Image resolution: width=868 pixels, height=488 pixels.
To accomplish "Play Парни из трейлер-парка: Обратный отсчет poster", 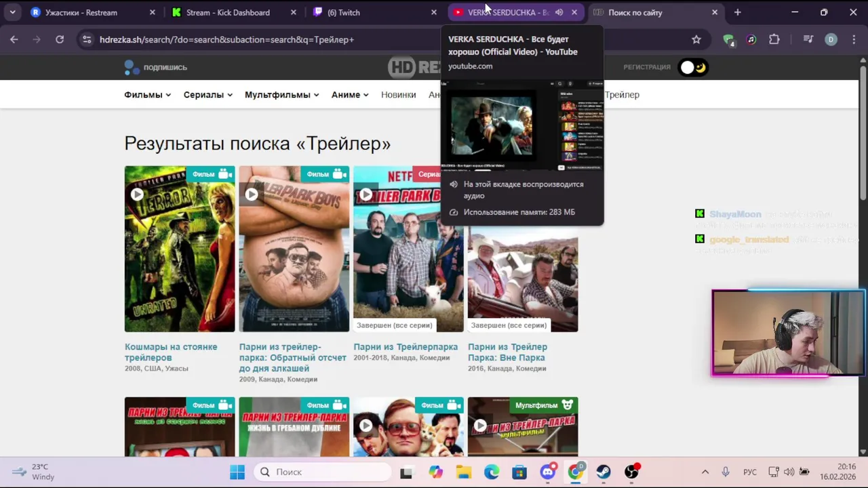I will point(252,195).
